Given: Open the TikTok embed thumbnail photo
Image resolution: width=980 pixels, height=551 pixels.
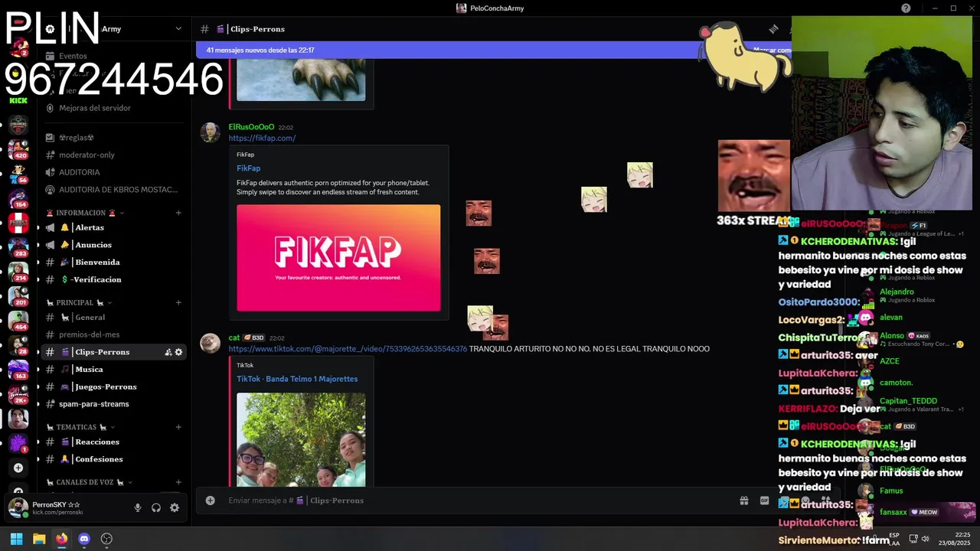Looking at the screenshot, I should point(301,439).
